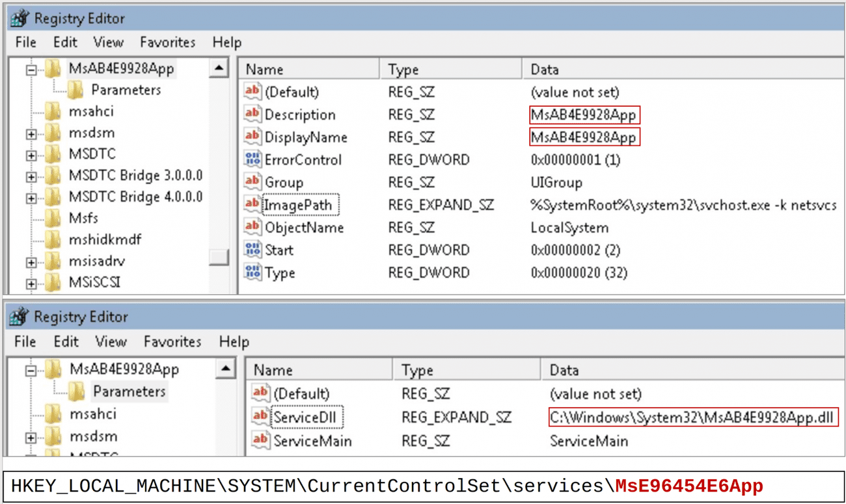Select the DisplayName registry value
846x504 pixels.
tap(306, 137)
